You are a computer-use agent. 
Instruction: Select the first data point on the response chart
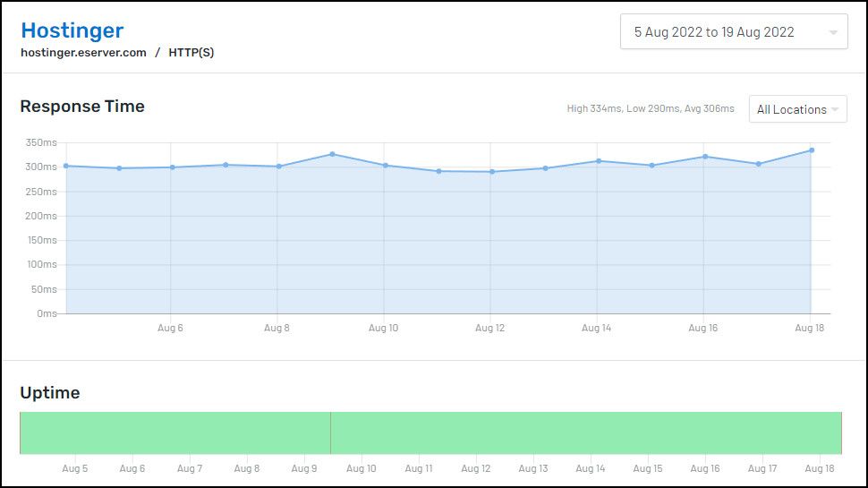tap(66, 166)
